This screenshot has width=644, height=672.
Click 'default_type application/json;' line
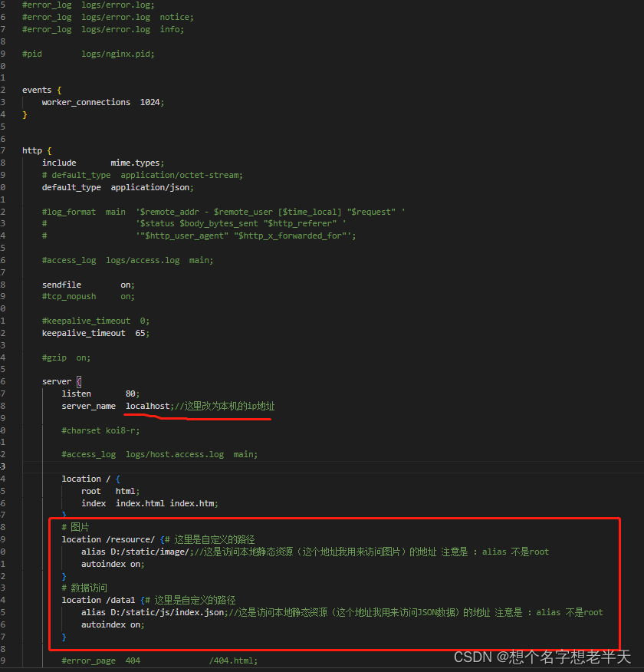(118, 187)
